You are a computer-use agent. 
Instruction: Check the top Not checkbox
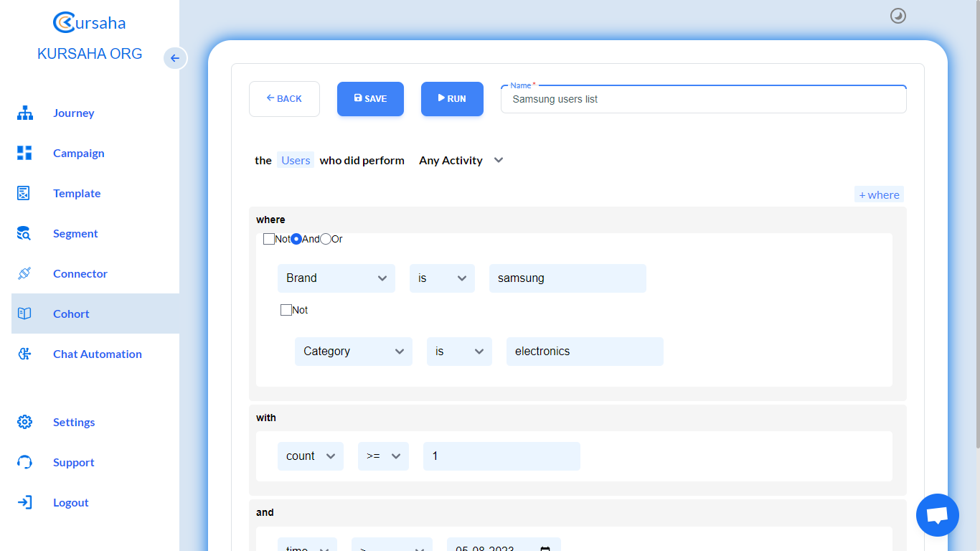(x=269, y=239)
